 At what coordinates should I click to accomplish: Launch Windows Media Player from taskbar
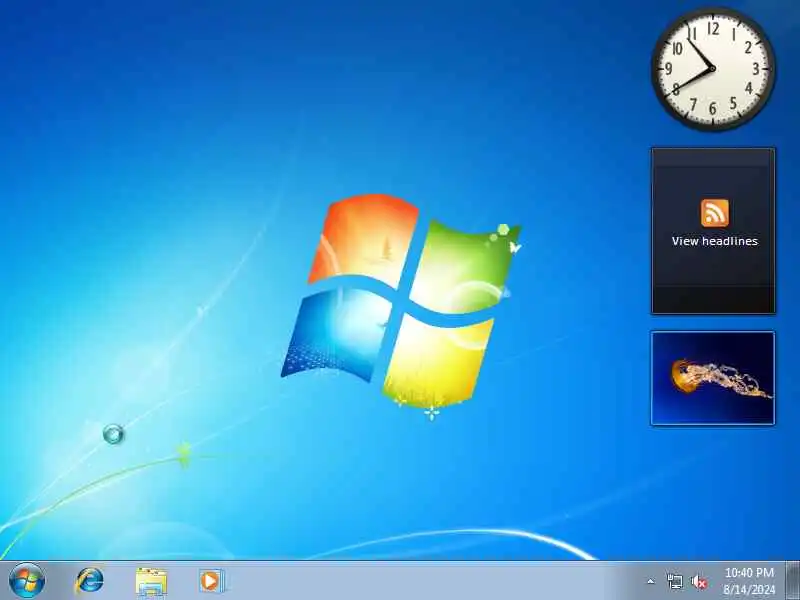212,581
